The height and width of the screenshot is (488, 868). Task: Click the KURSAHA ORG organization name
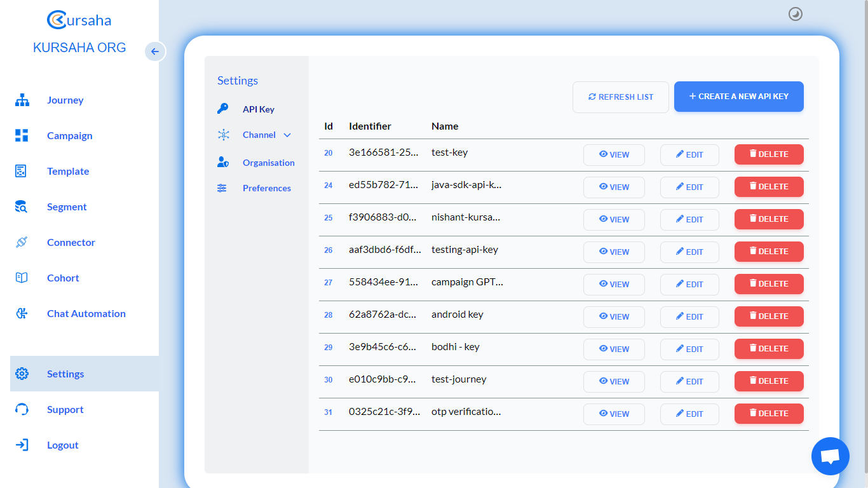point(79,48)
